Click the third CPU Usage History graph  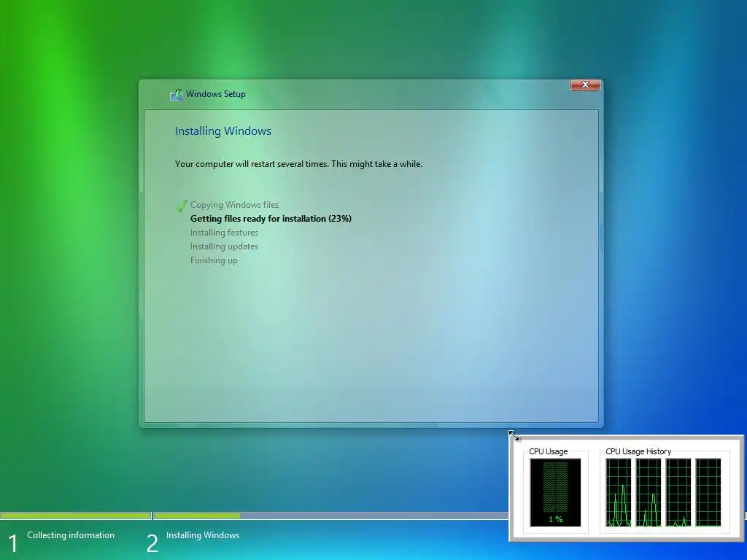point(678,492)
